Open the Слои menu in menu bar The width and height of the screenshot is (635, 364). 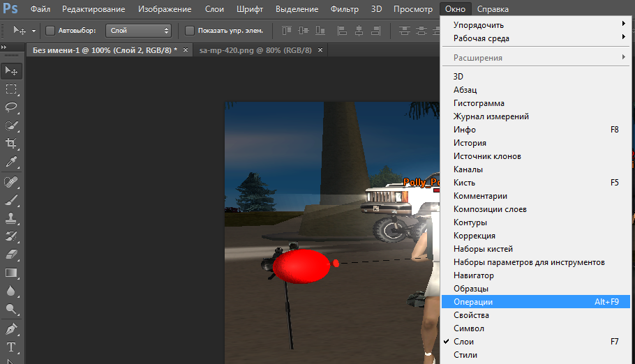click(x=214, y=9)
